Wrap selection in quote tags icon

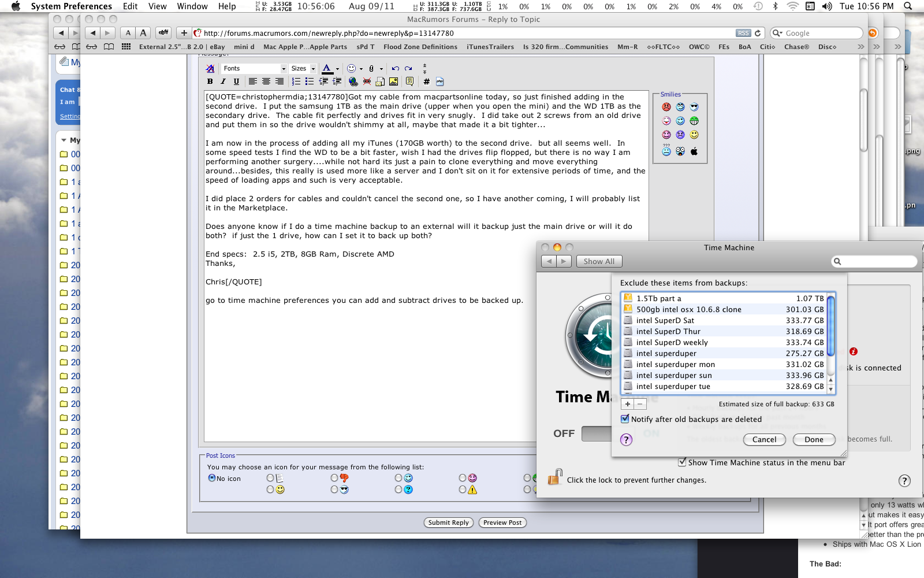click(x=409, y=81)
